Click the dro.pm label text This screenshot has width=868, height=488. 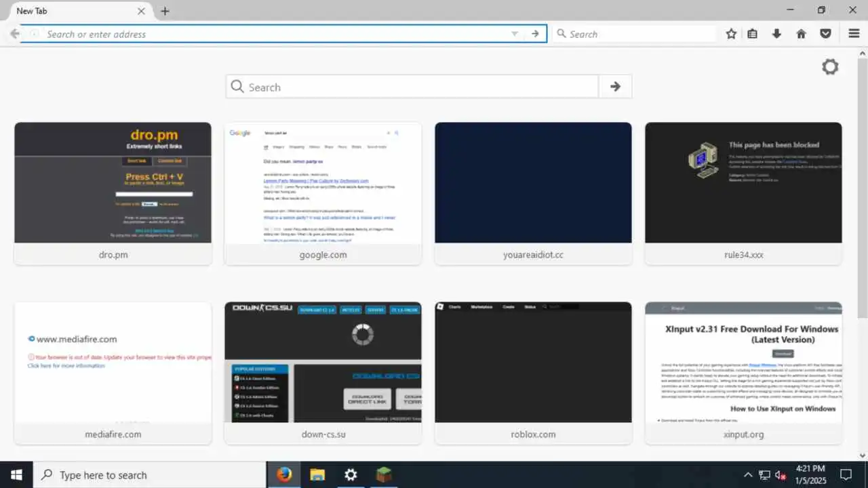point(113,255)
